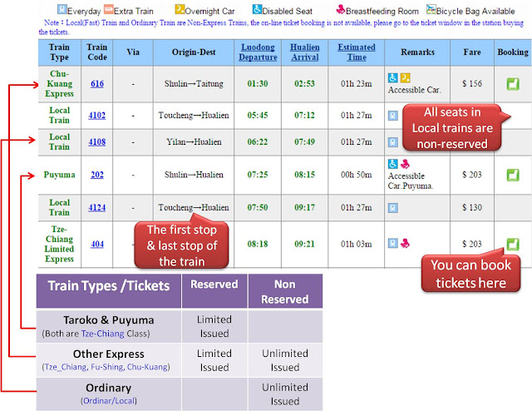The image size is (532, 416).
Task: Click the breastfeeding icon in train 404 remarks
Action: pyautogui.click(x=405, y=243)
